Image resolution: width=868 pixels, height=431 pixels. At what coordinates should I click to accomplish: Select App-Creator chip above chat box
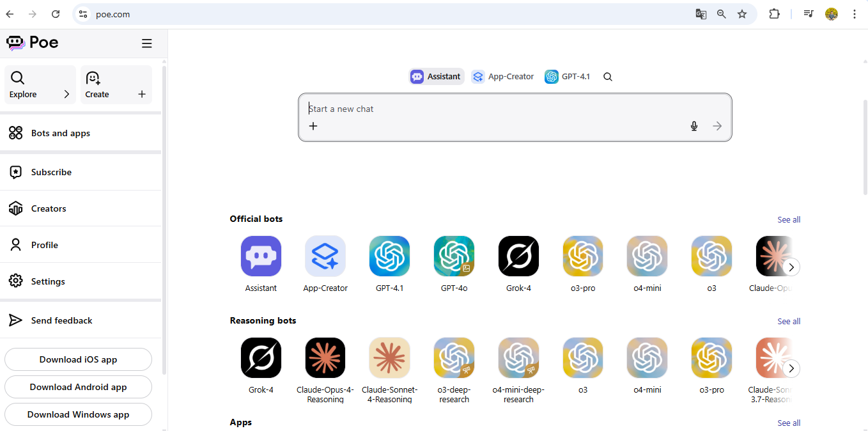point(503,77)
